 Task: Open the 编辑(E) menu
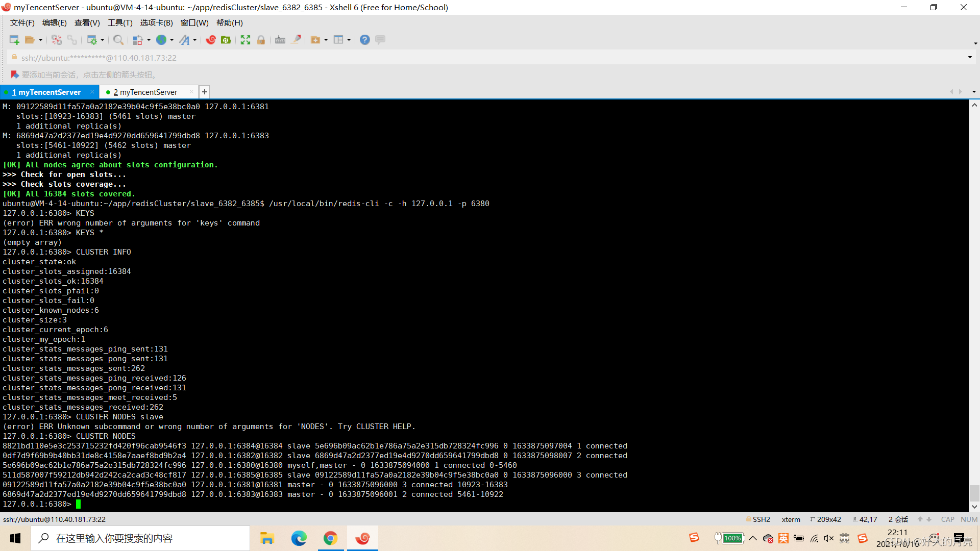(55, 23)
